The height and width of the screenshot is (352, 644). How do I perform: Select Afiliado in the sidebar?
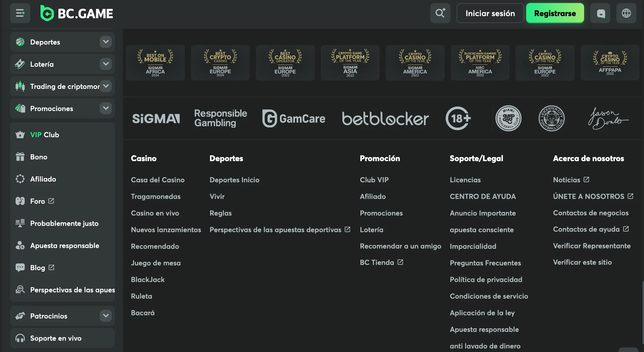pos(62,179)
